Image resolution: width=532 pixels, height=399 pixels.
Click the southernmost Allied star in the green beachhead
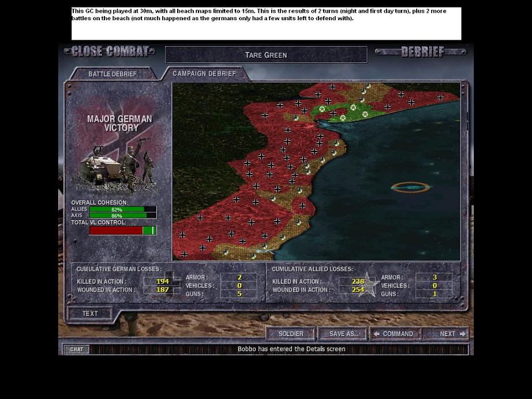pos(343,118)
